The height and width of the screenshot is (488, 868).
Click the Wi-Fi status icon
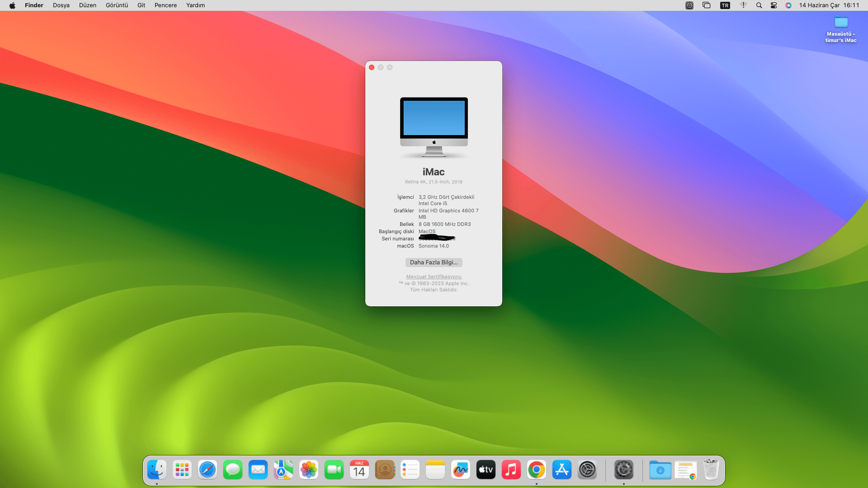[x=743, y=5]
